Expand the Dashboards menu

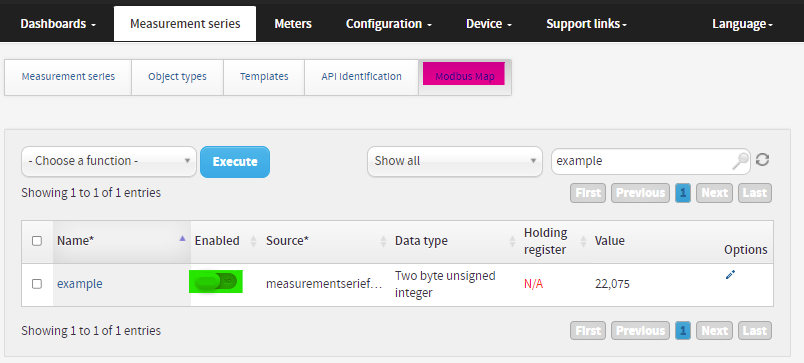(x=58, y=24)
